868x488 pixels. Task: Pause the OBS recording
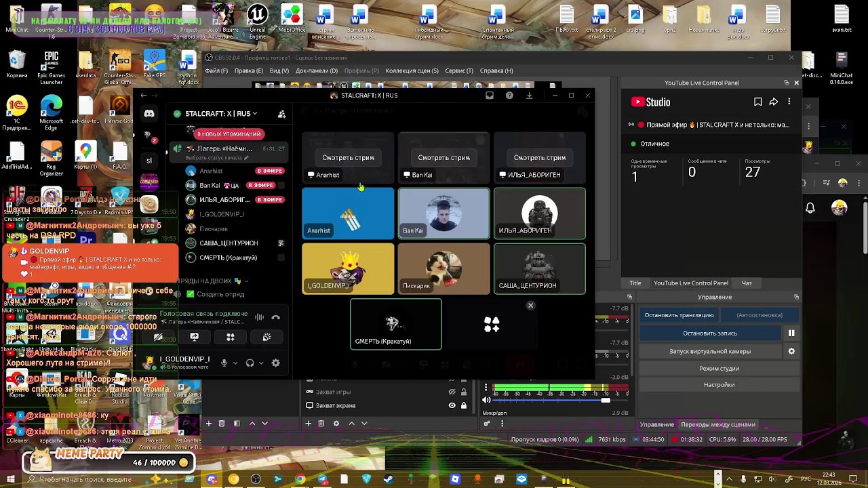click(791, 333)
